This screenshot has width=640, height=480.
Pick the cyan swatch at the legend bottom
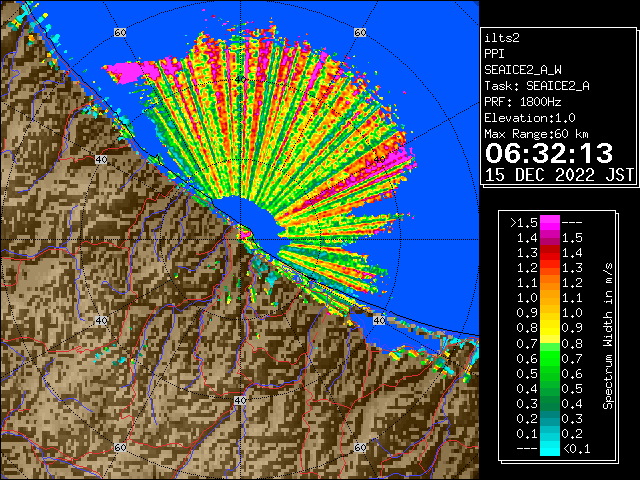click(550, 449)
